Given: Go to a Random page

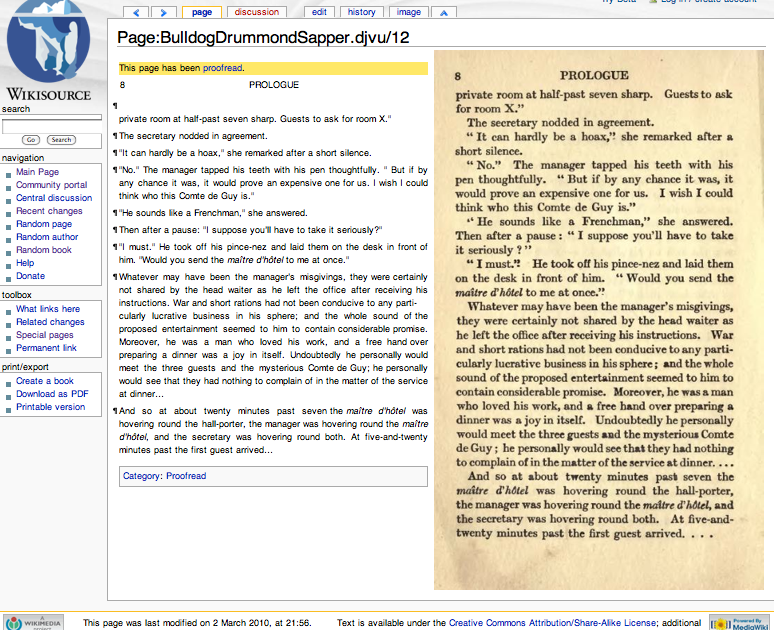Looking at the screenshot, I should [44, 224].
